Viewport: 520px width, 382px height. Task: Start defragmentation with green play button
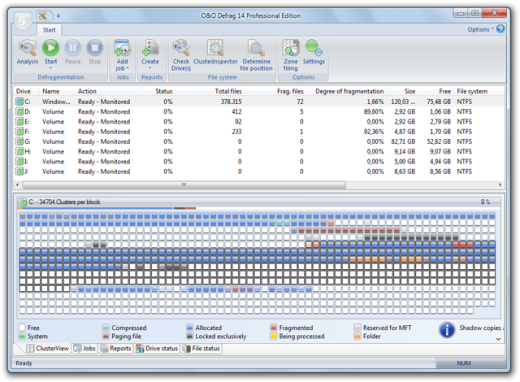pos(51,48)
